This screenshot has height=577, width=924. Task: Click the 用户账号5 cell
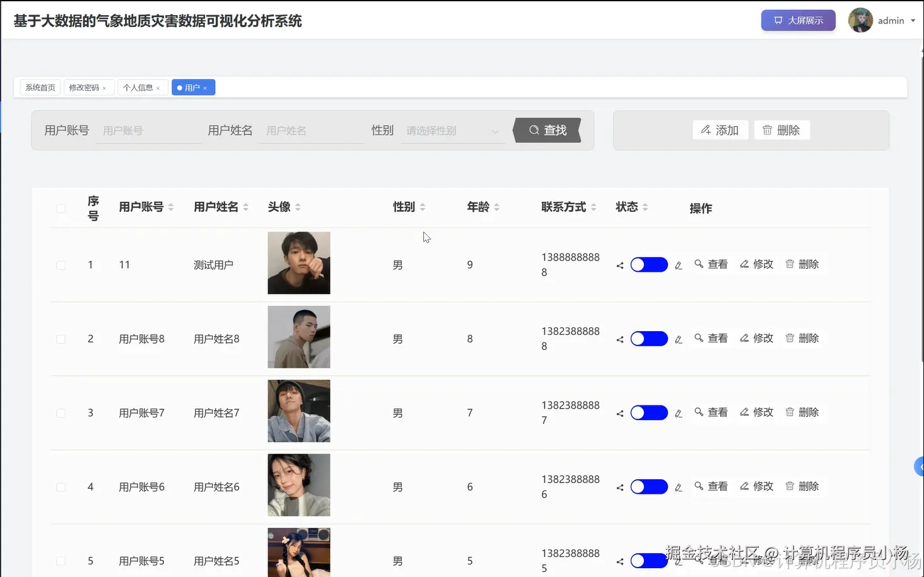[x=142, y=561]
